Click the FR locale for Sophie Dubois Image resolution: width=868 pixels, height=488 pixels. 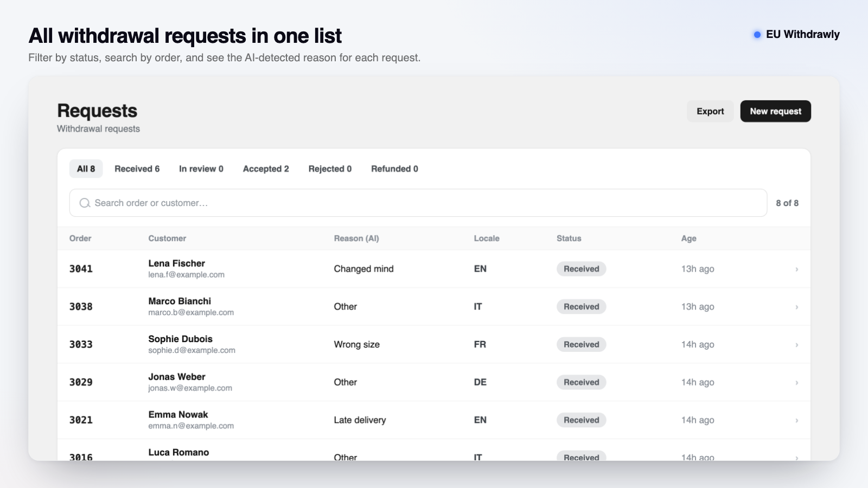pyautogui.click(x=480, y=344)
